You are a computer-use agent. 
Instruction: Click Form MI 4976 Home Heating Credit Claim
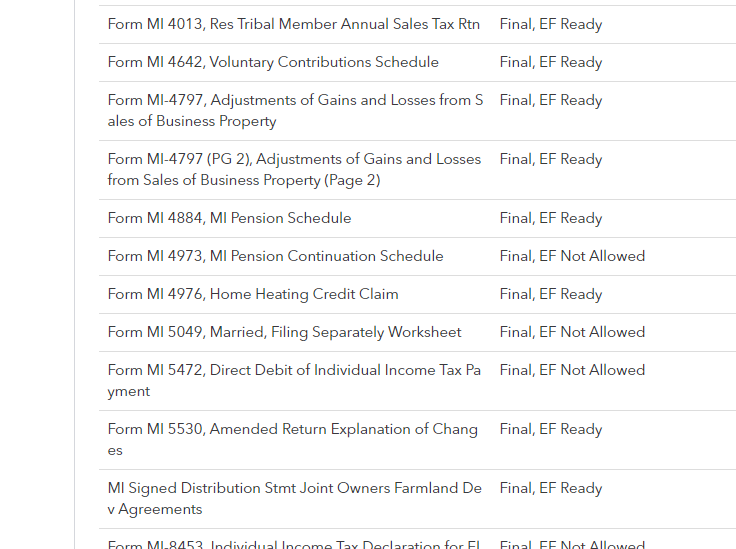click(x=253, y=294)
